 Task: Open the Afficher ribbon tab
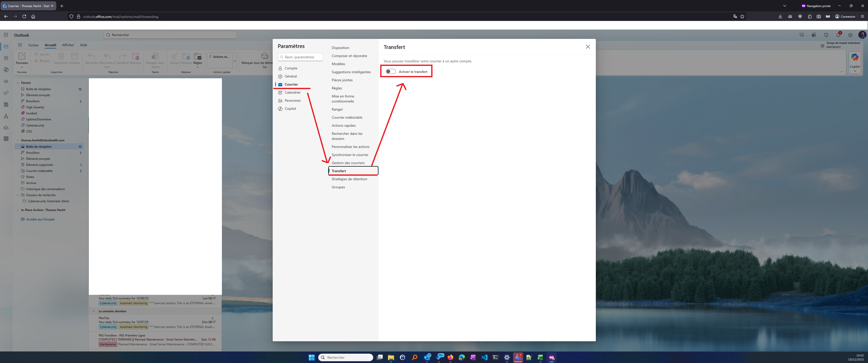point(68,45)
